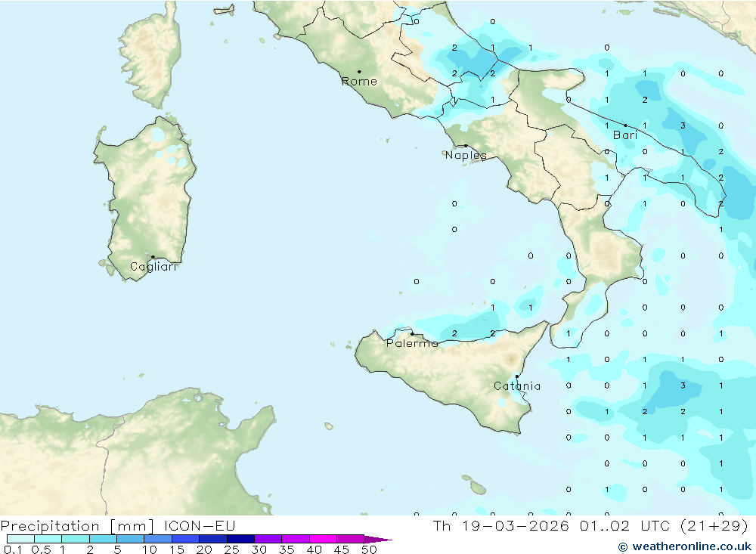The width and height of the screenshot is (756, 554).
Task: Click the Palermo city label
Action: (412, 343)
